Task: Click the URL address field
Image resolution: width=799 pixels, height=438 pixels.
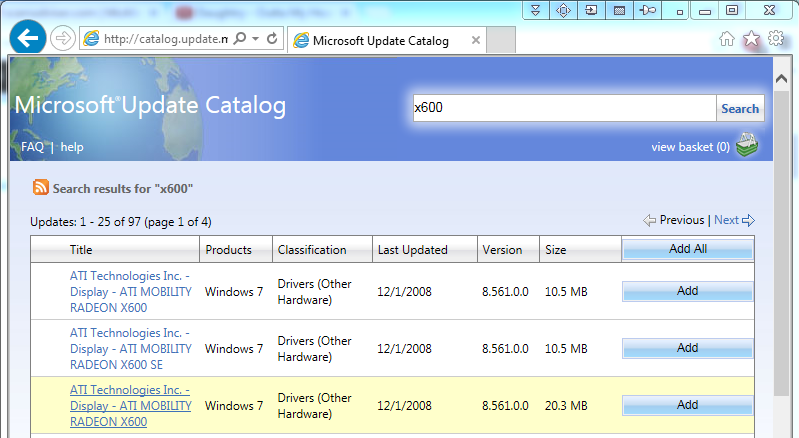Action: [x=166, y=39]
